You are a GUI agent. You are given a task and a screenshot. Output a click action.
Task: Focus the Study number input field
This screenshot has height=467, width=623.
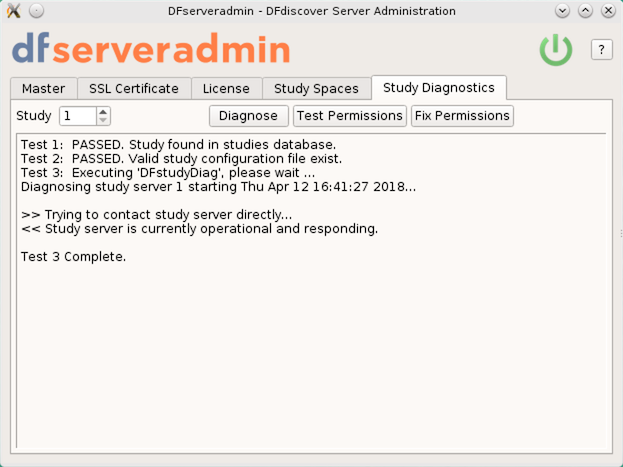click(78, 116)
